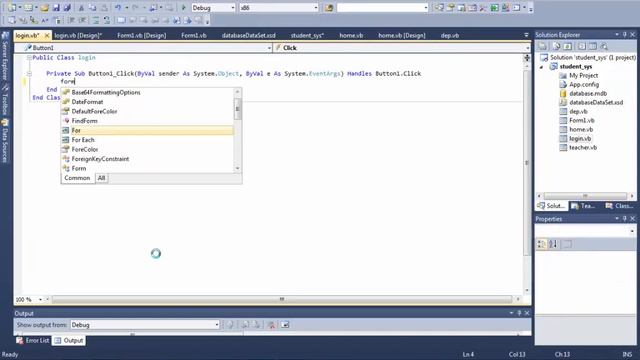
Task: Select Base64FormattingOptions in IntelliSense list
Action: tap(147, 93)
